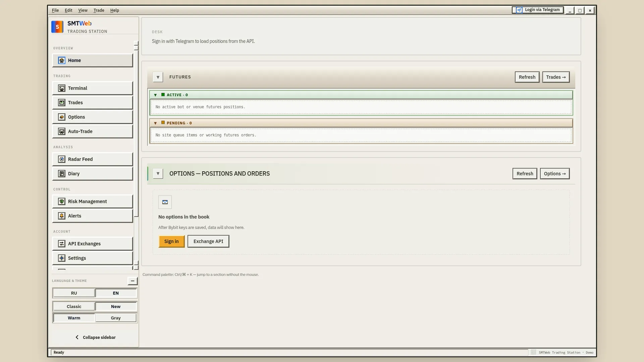Refresh the Options positions section
The height and width of the screenshot is (362, 644).
tap(525, 174)
